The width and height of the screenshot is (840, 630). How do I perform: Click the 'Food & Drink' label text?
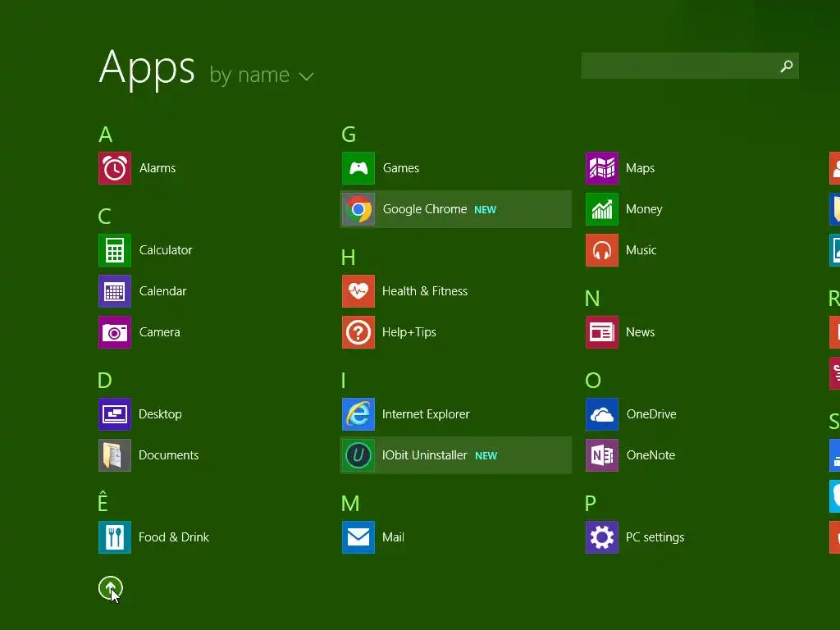[174, 537]
